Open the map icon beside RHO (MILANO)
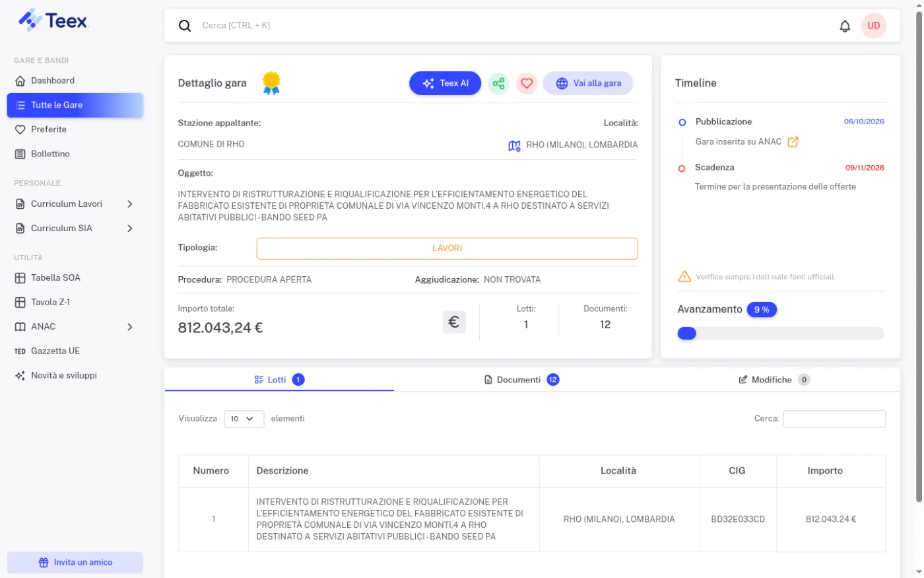This screenshot has width=924, height=578. (x=514, y=145)
